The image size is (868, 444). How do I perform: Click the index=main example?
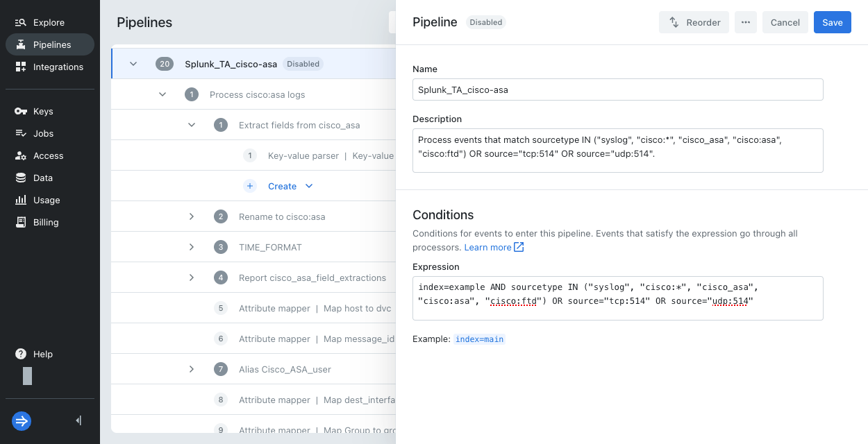[x=480, y=339]
